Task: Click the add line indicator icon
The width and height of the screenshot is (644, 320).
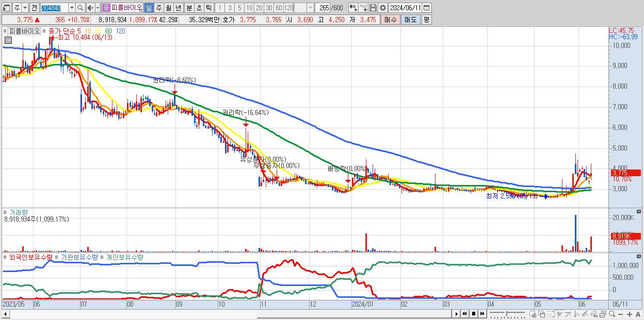Action: (363, 8)
